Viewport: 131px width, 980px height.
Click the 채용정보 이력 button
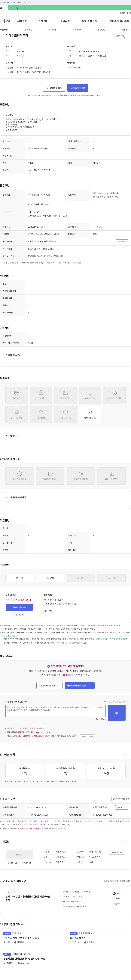pyautogui.click(x=117, y=853)
